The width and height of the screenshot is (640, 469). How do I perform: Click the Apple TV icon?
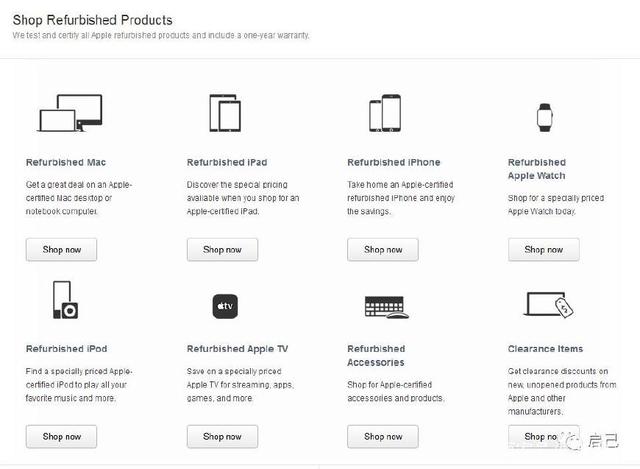point(225,305)
